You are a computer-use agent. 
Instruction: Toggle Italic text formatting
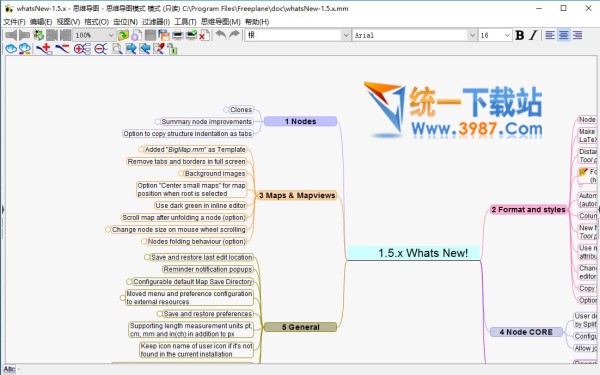(x=533, y=35)
